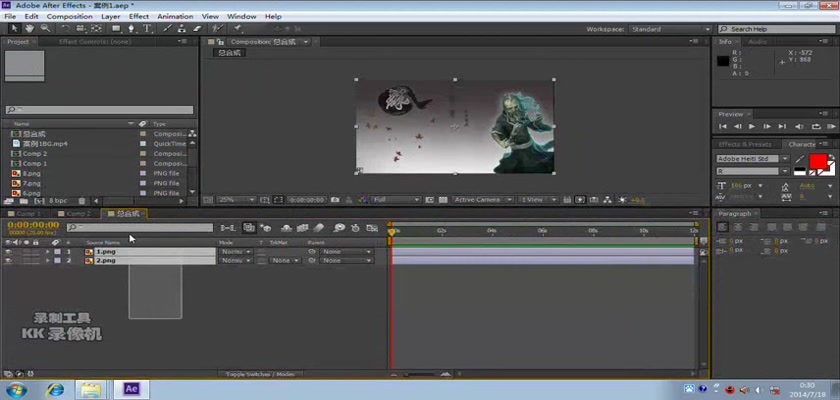Select the Rectangle shape tool
The image size is (840, 400).
(116, 29)
